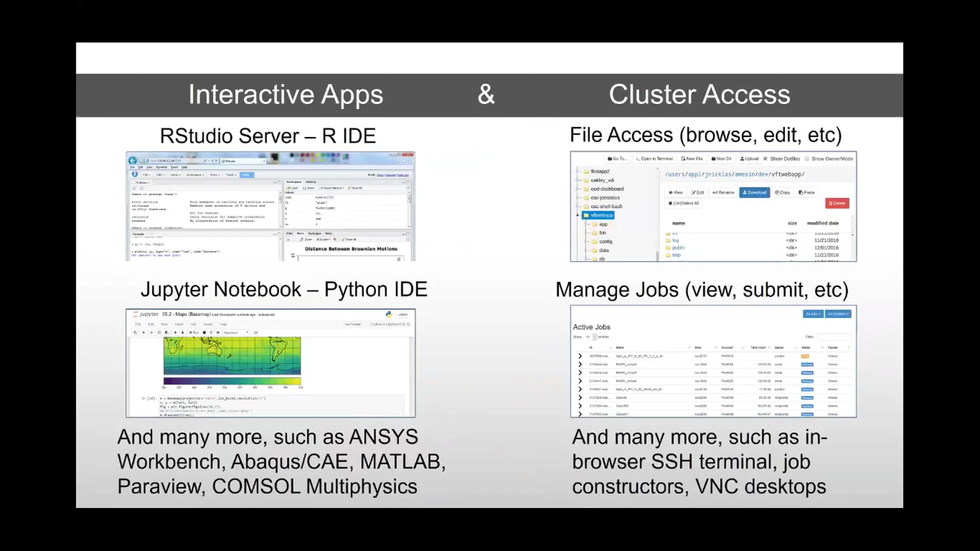Click the Jupyter logo
Image resolution: width=980 pixels, height=551 pixels.
click(145, 314)
